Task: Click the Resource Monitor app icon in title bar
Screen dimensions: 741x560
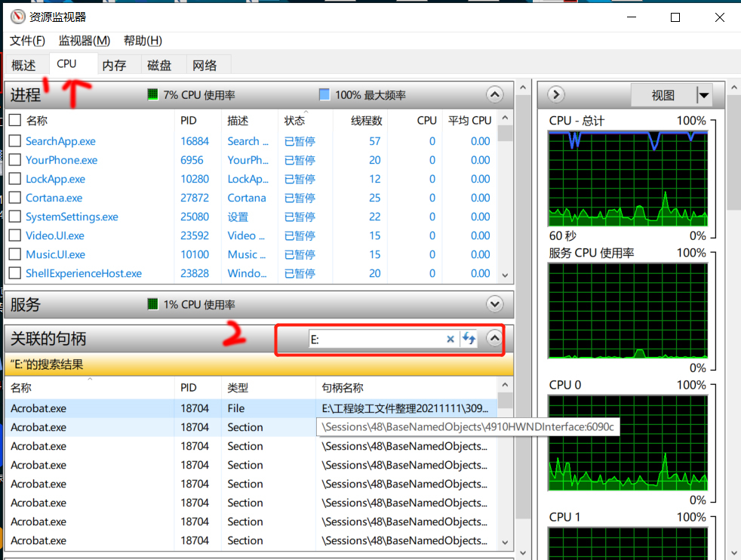Action: pyautogui.click(x=17, y=17)
